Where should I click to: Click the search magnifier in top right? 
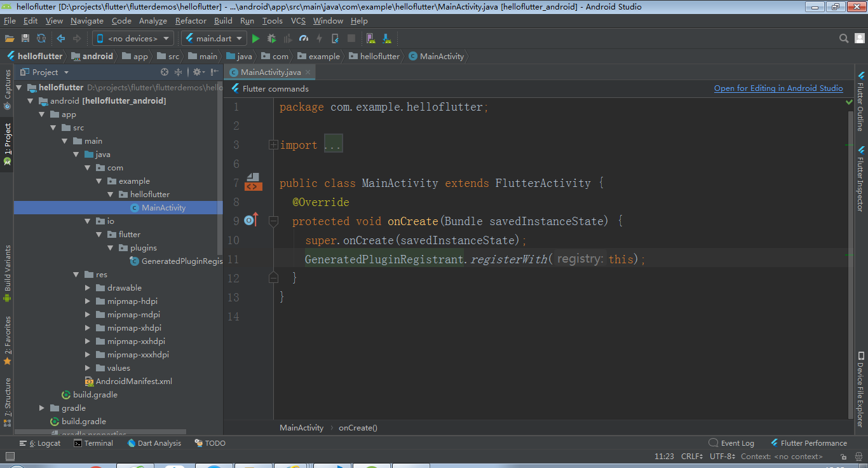pyautogui.click(x=844, y=38)
